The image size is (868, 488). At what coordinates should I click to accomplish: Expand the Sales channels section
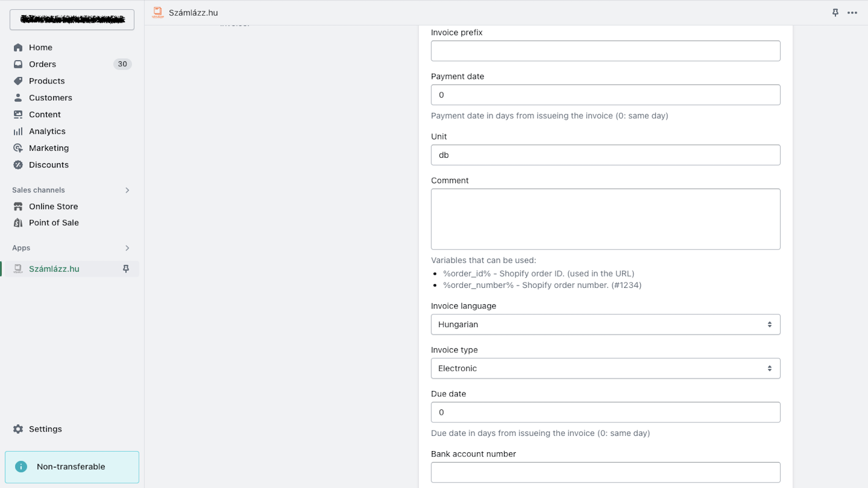pos(127,190)
